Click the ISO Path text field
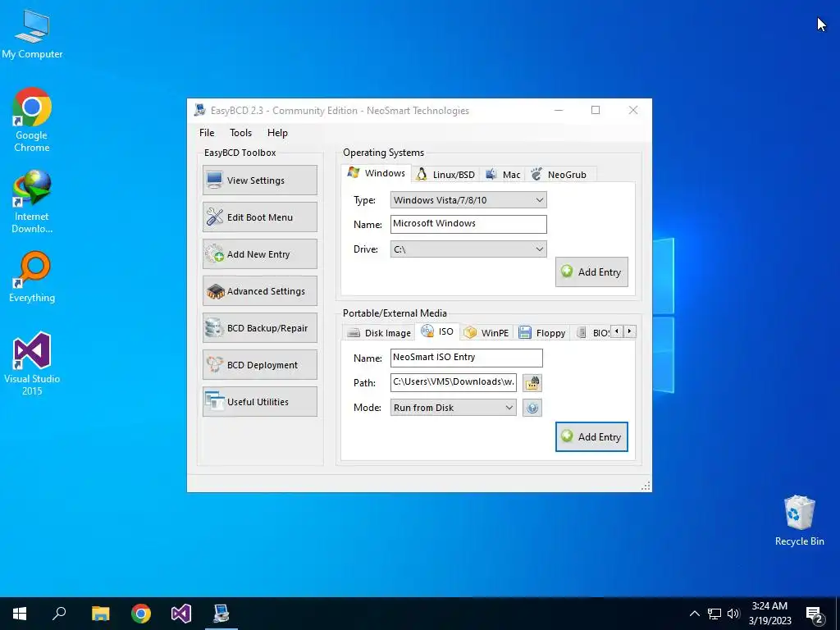840x630 pixels. (453, 382)
